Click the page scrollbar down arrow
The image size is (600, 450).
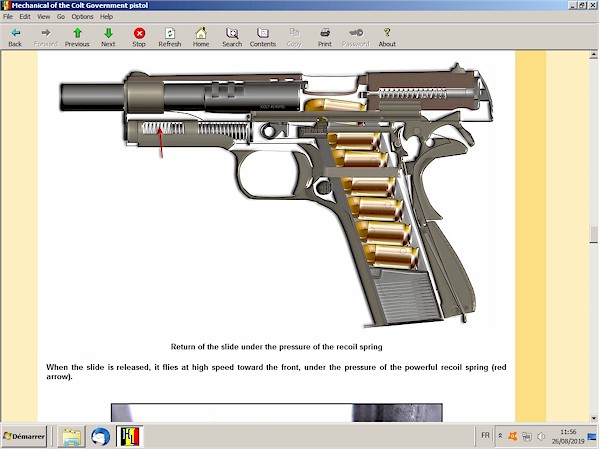click(594, 418)
